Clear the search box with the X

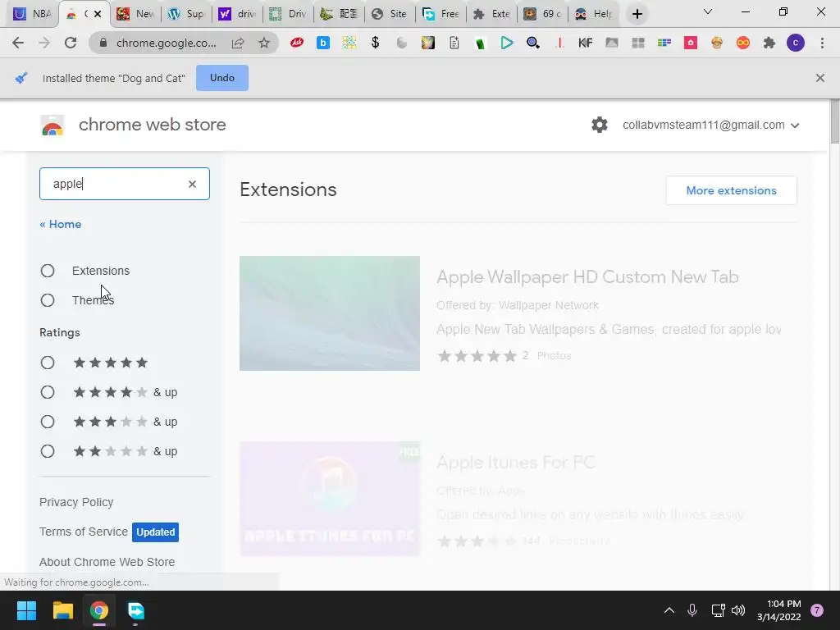[192, 184]
